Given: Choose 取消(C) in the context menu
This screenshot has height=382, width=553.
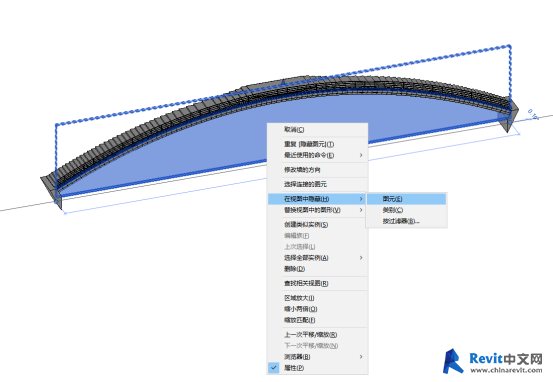Looking at the screenshot, I should [317, 129].
